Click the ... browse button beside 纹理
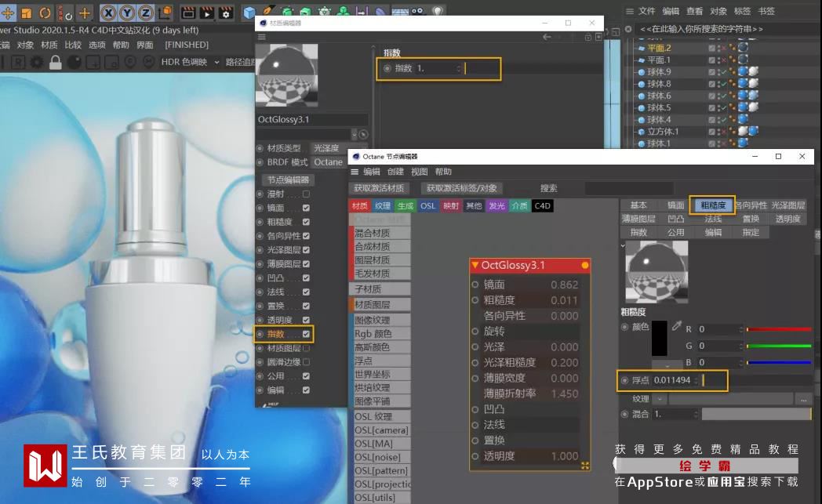 coord(803,399)
